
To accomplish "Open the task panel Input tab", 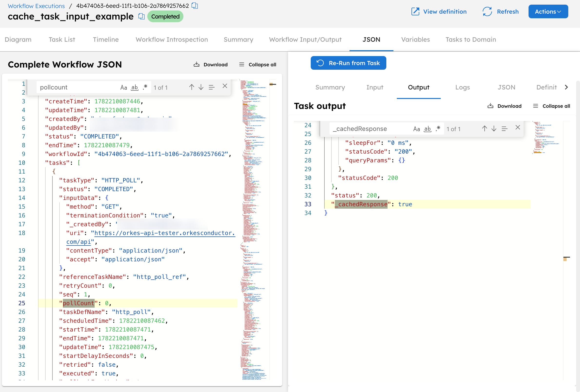I will coord(375,87).
